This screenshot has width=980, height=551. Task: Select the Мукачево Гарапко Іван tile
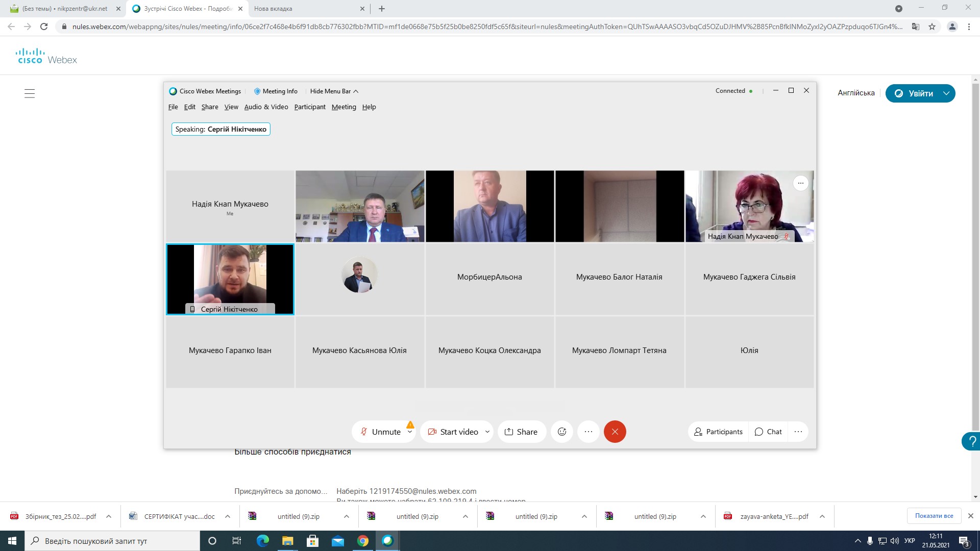[230, 352]
